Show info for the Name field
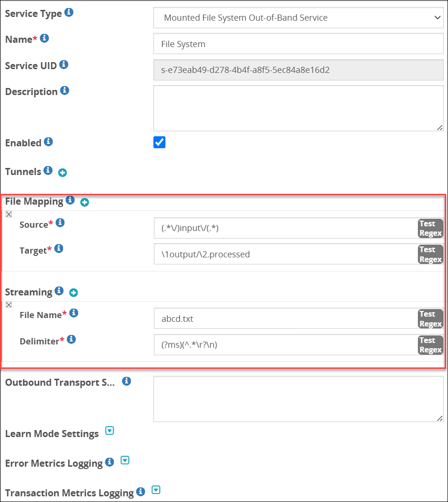This screenshot has width=448, height=502. (x=44, y=39)
